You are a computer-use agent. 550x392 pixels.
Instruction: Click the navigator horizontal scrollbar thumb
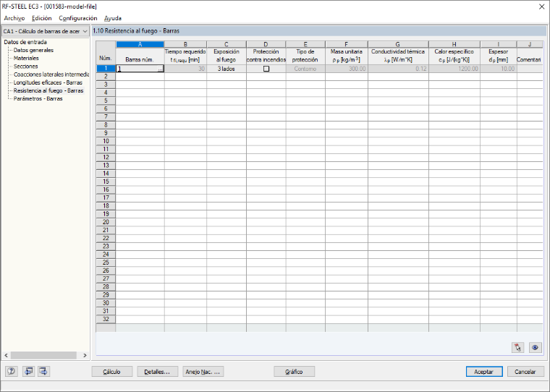43,355
